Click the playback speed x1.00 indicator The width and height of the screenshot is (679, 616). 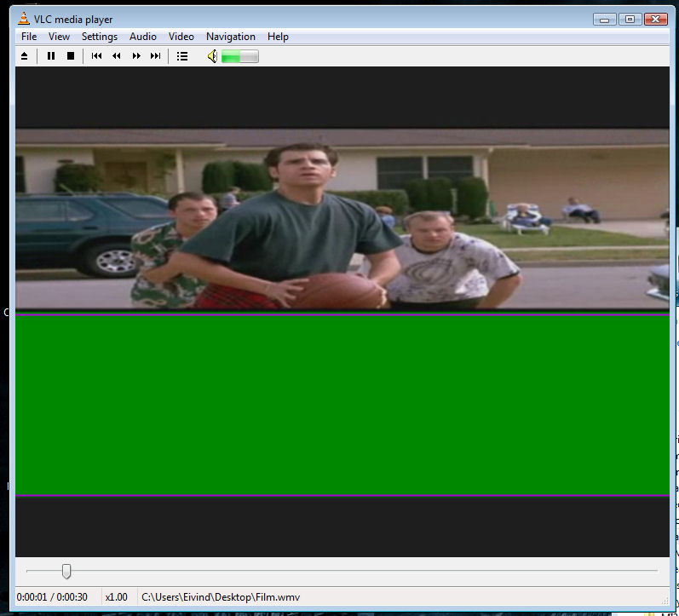point(117,597)
